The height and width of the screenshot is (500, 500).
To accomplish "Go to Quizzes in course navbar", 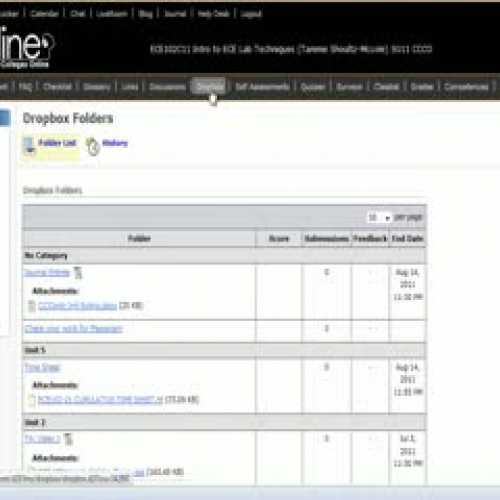I will (x=313, y=87).
